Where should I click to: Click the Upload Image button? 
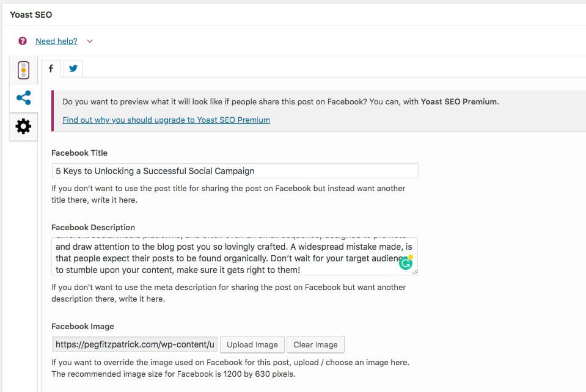pyautogui.click(x=252, y=344)
